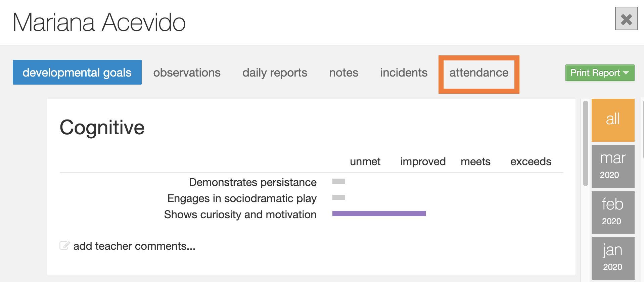Image resolution: width=644 pixels, height=282 pixels.
Task: Show all months filter
Action: pos(613,120)
